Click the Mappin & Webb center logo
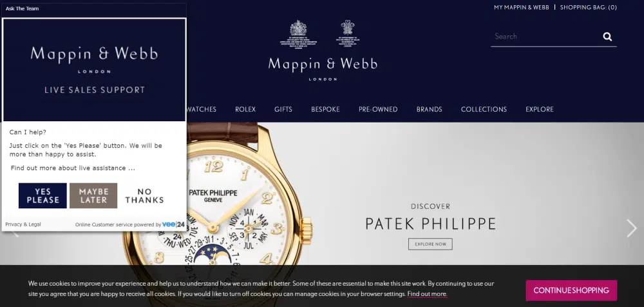 tap(323, 68)
